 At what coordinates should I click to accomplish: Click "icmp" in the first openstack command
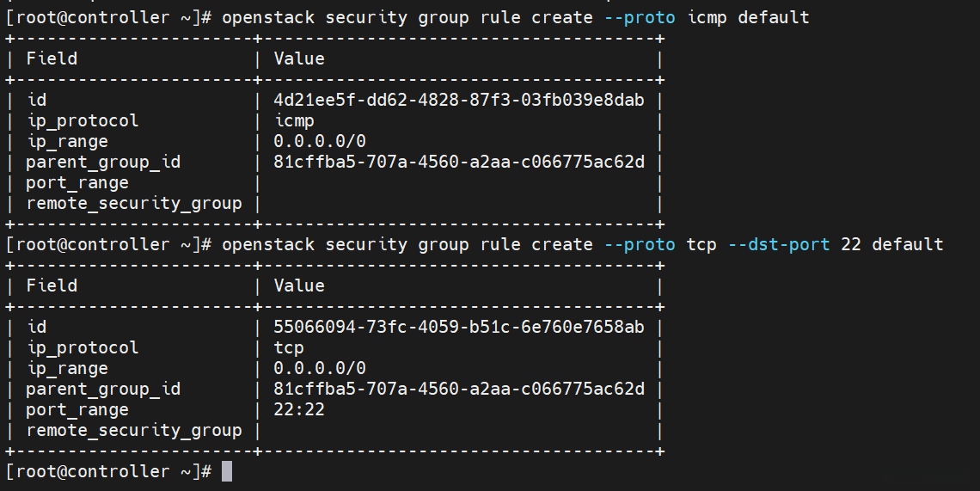pos(707,17)
